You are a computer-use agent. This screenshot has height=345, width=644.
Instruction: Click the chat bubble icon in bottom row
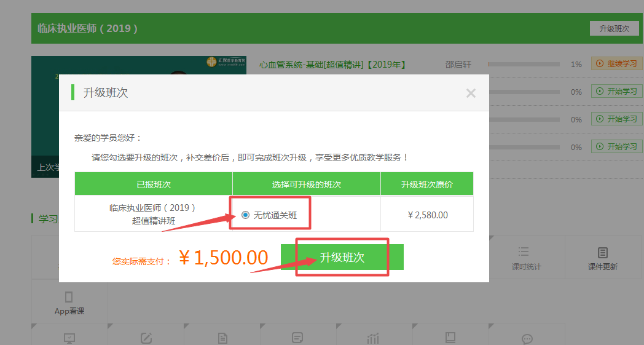[527, 338]
